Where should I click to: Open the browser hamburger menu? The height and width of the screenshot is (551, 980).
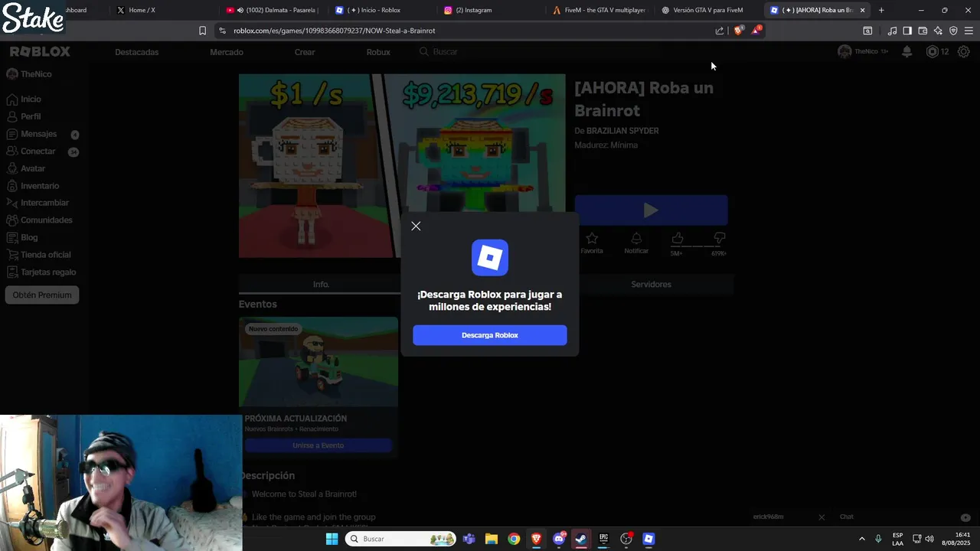[x=969, y=31]
